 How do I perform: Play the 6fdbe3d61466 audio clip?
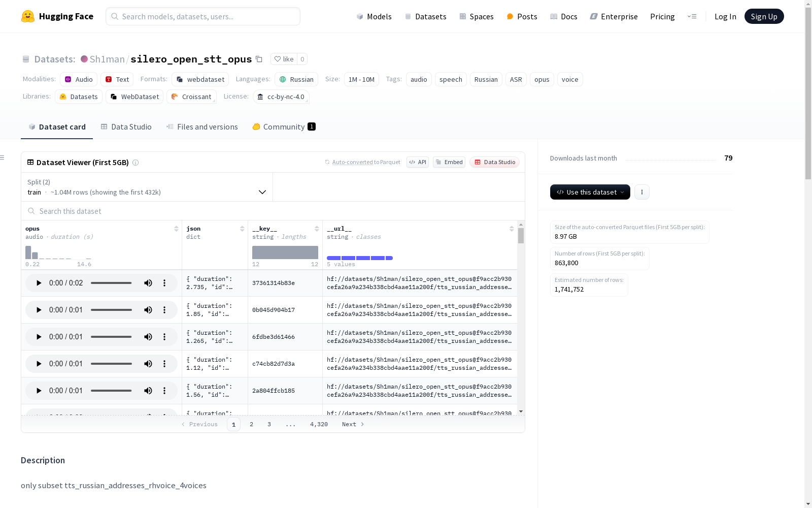pos(39,337)
